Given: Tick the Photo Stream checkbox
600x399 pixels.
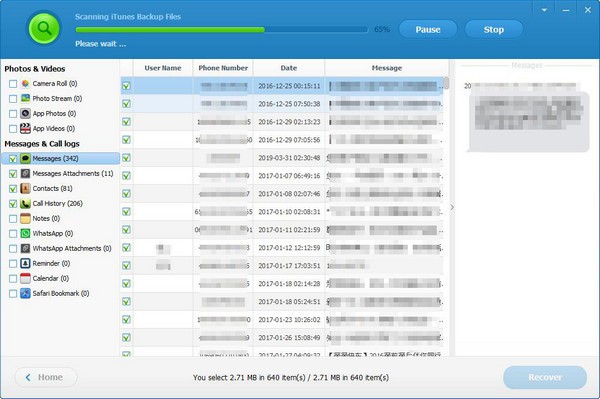Looking at the screenshot, I should [13, 99].
